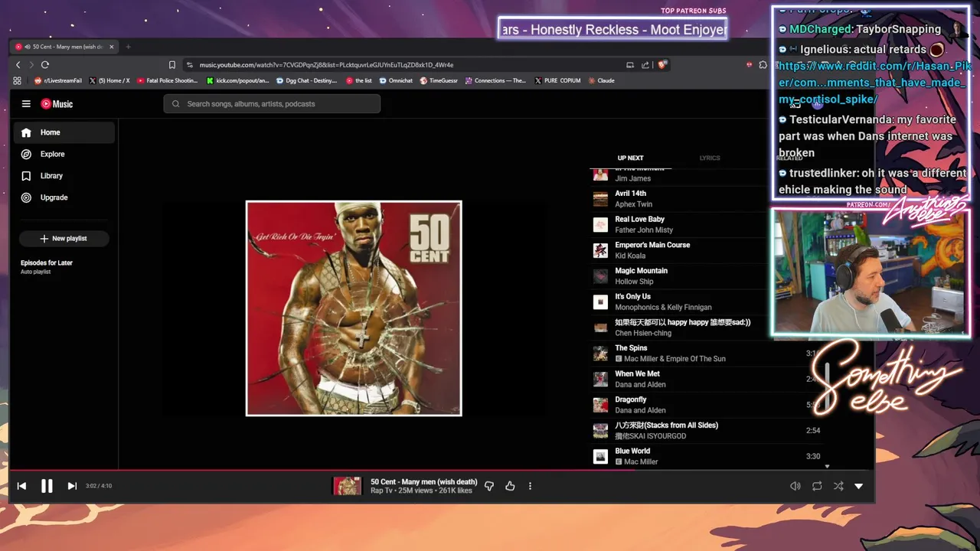This screenshot has height=551, width=980.
Task: Like the current song with thumbs up
Action: point(510,486)
